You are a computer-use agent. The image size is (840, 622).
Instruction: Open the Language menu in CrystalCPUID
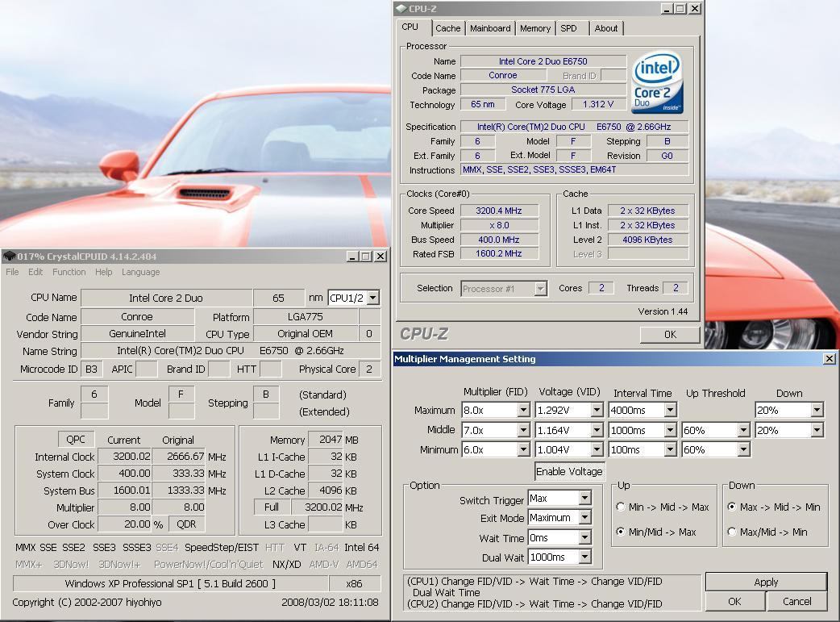coord(141,272)
